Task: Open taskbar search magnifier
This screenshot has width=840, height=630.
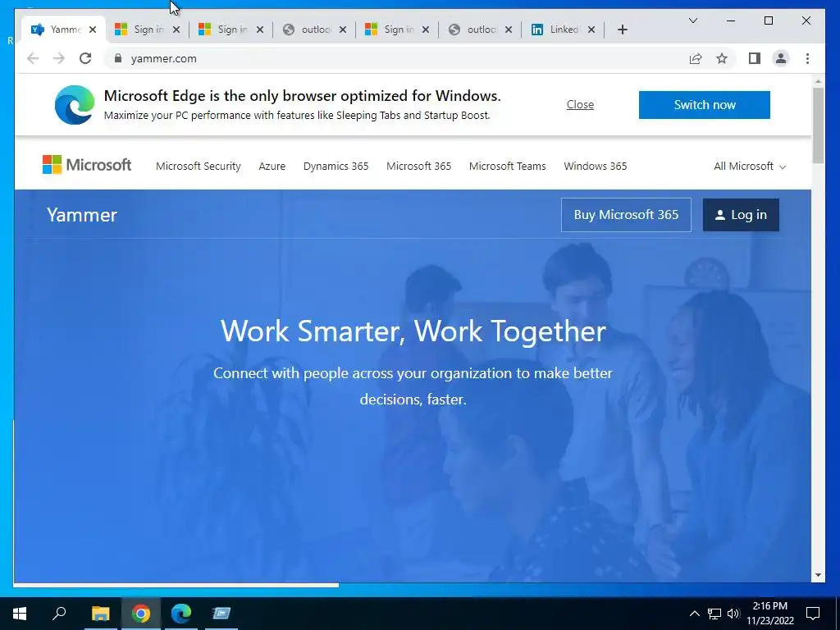Action: pos(59,614)
